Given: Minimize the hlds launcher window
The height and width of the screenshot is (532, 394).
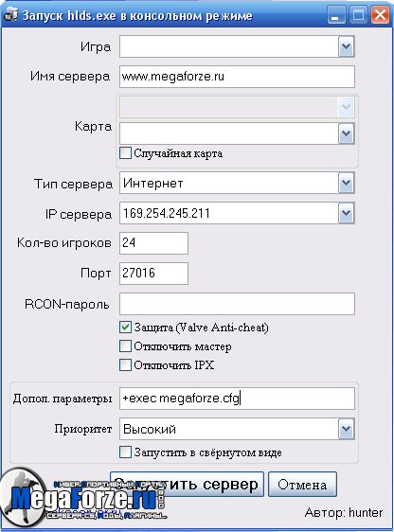Looking at the screenshot, I should [336, 15].
